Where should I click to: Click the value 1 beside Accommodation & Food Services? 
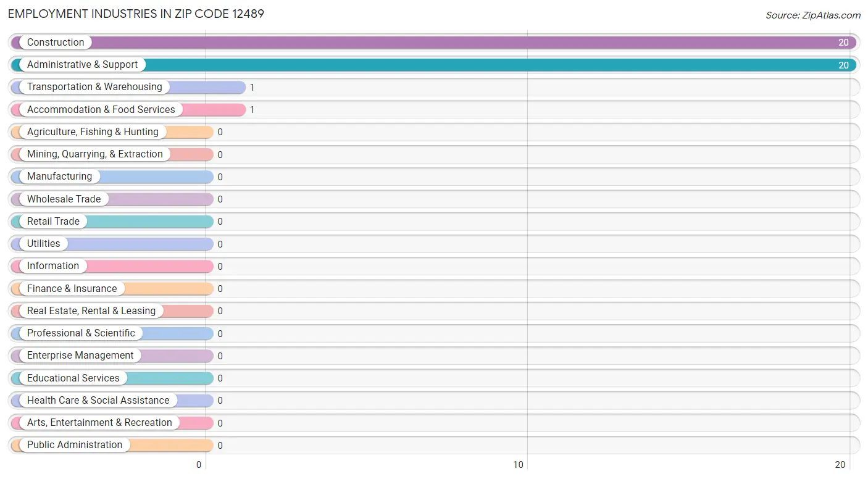point(252,110)
